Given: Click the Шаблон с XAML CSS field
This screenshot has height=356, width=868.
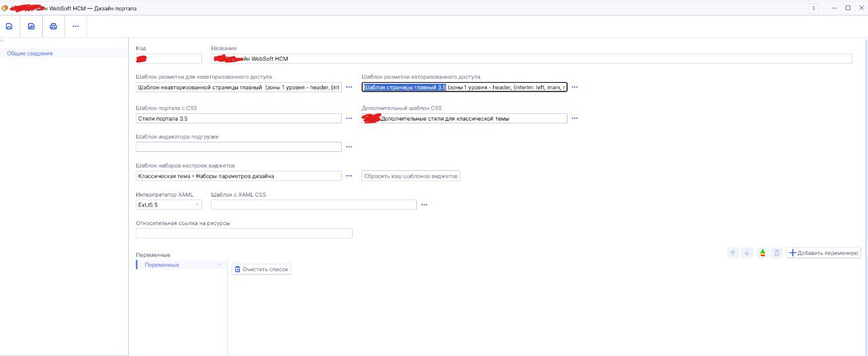Looking at the screenshot, I should (313, 205).
